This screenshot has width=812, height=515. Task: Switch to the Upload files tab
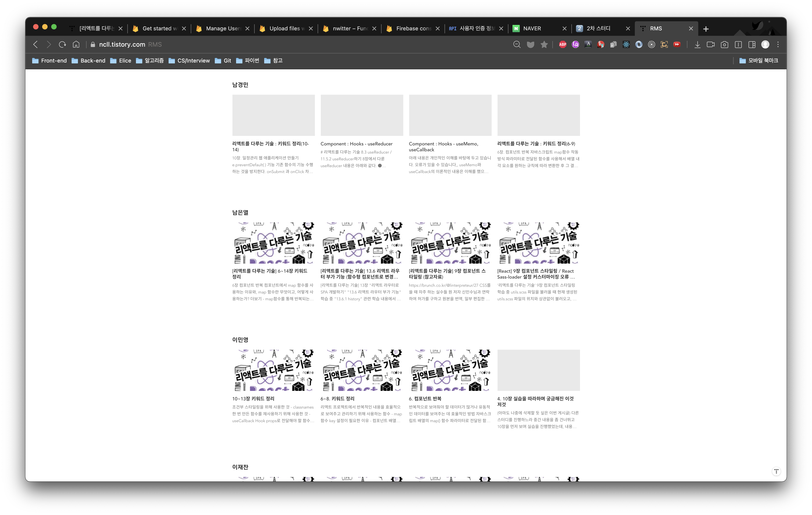287,29
